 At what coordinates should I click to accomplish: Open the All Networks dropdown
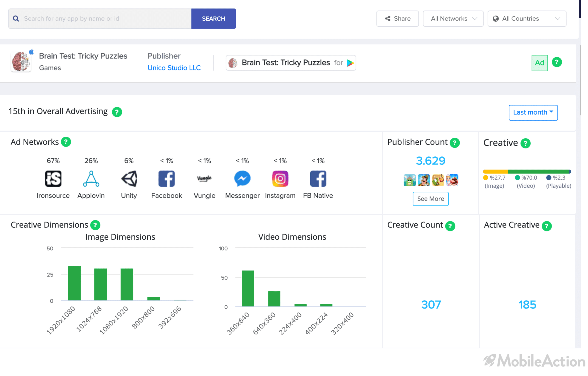[453, 19]
